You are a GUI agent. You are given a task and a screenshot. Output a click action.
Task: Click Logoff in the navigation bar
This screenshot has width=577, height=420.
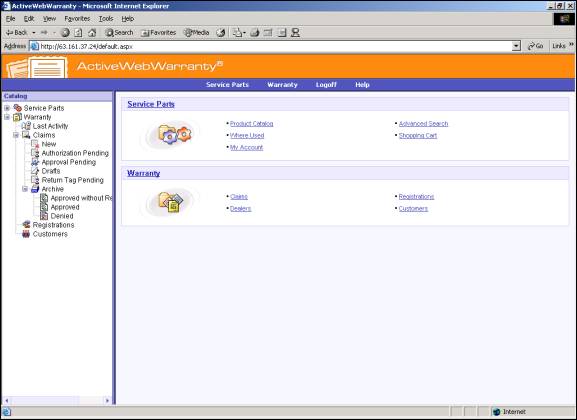tap(326, 85)
